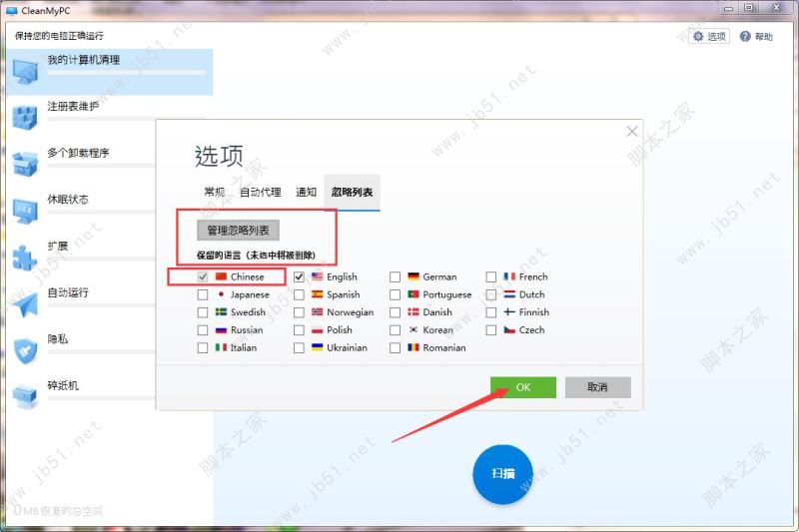
Task: Check the Finnish language checkbox
Action: (490, 312)
